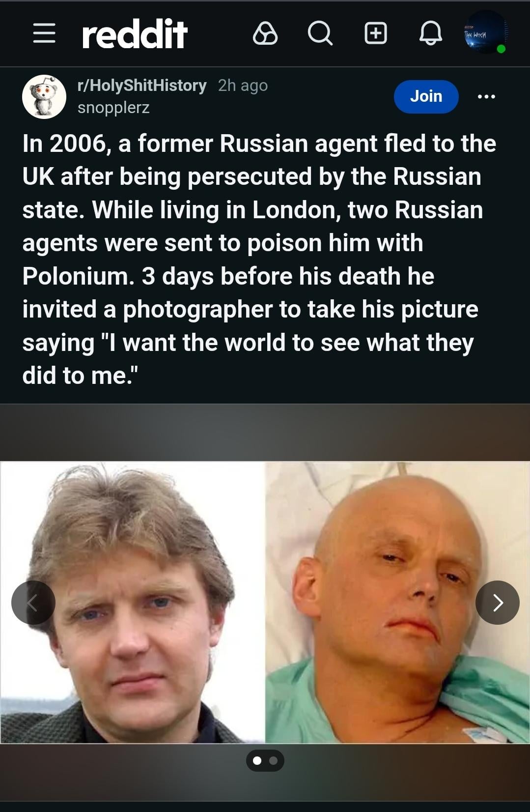This screenshot has width=530, height=812.
Task: Open the right hospital-photo image
Action: tap(397, 602)
